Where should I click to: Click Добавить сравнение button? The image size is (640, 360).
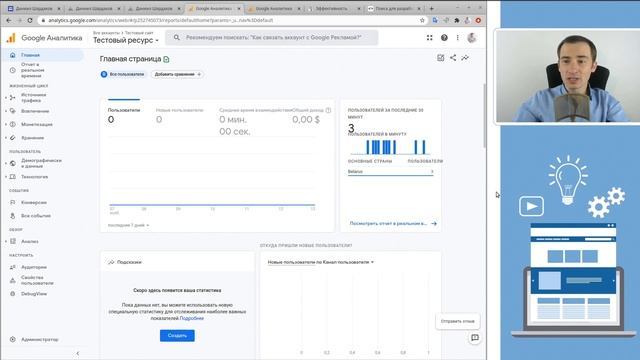pos(178,74)
